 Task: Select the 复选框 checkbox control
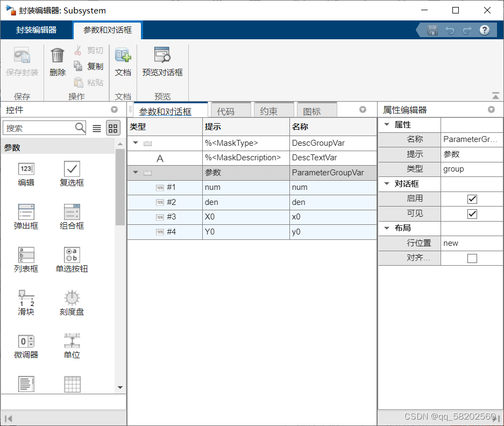[x=72, y=174]
